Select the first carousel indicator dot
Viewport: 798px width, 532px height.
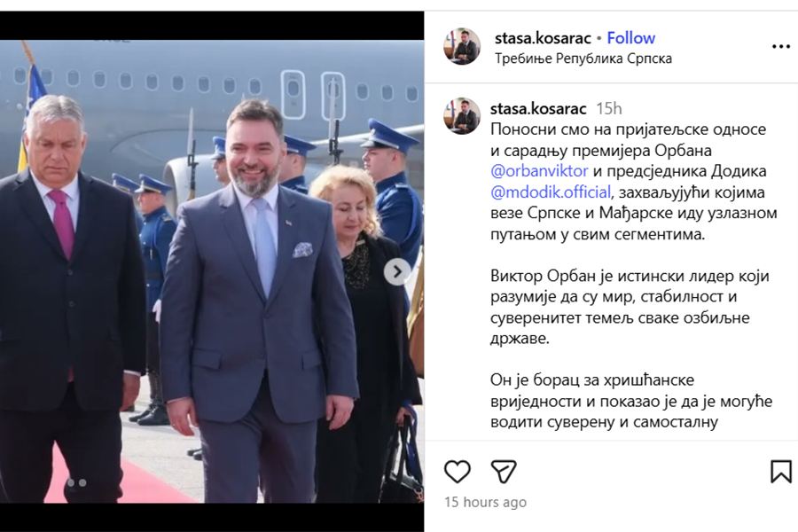[71, 482]
